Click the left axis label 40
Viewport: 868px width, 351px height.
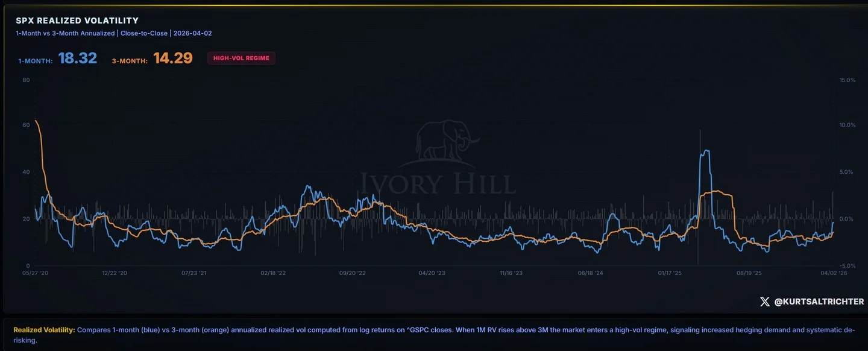(26, 172)
